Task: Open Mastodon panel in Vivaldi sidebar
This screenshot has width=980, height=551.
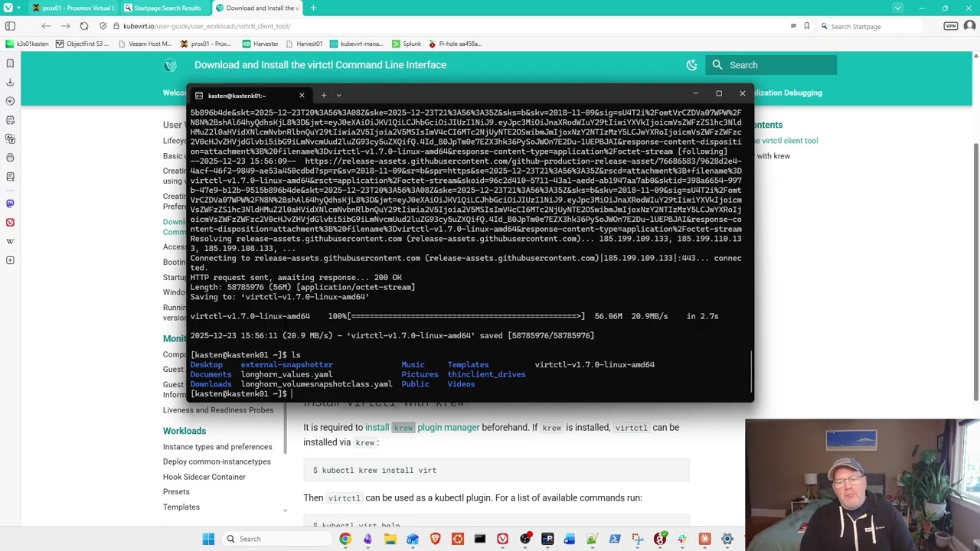Action: click(x=10, y=204)
